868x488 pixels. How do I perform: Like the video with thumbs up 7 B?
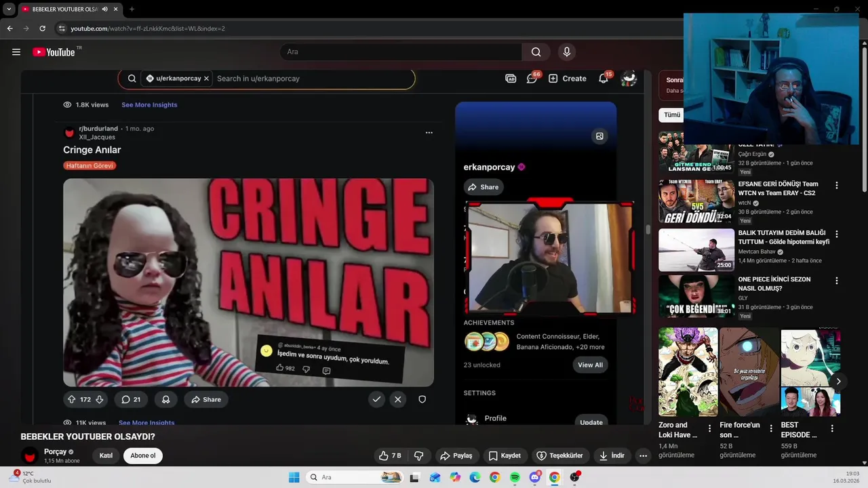point(390,455)
